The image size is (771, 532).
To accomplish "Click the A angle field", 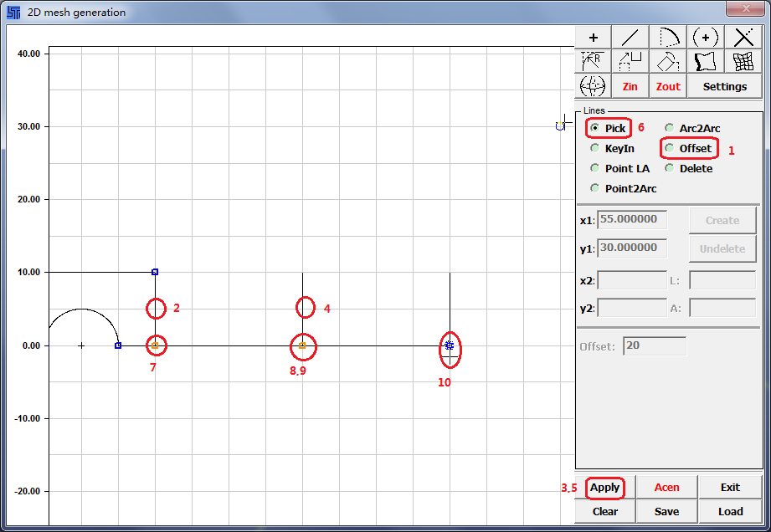I will 722,308.
